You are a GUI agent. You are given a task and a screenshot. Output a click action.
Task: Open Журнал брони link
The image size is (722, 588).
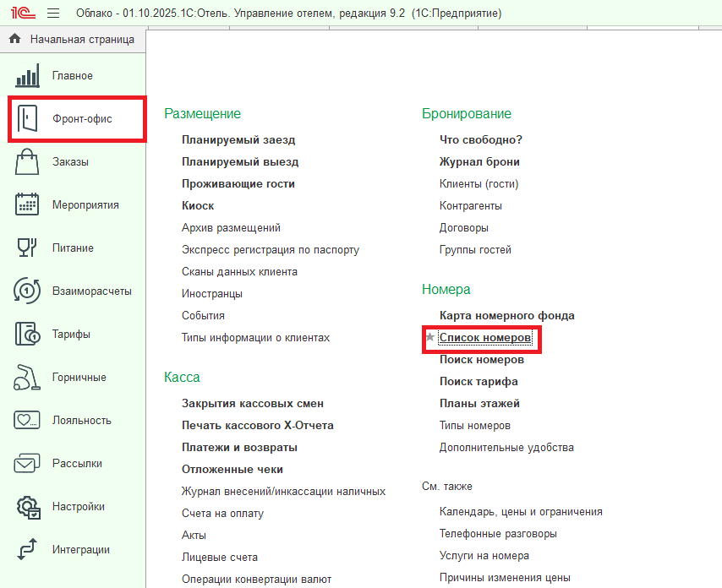pos(480,161)
